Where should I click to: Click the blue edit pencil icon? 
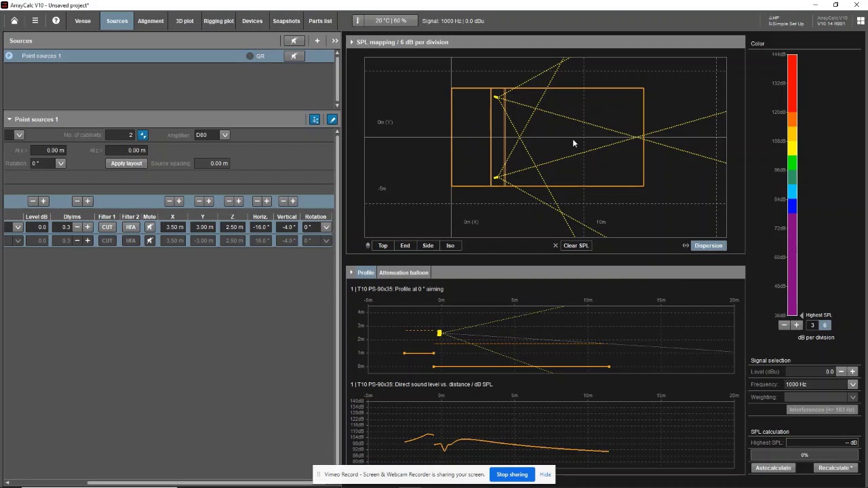tap(332, 119)
